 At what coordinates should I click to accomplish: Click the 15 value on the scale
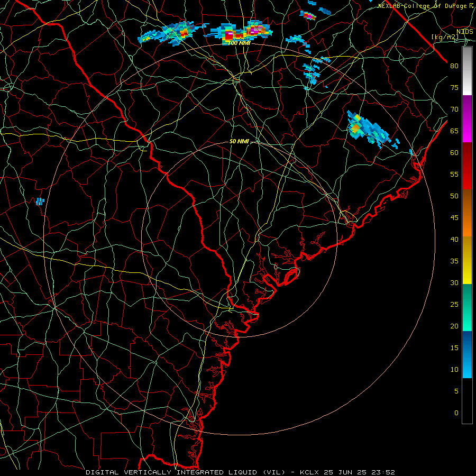454,347
